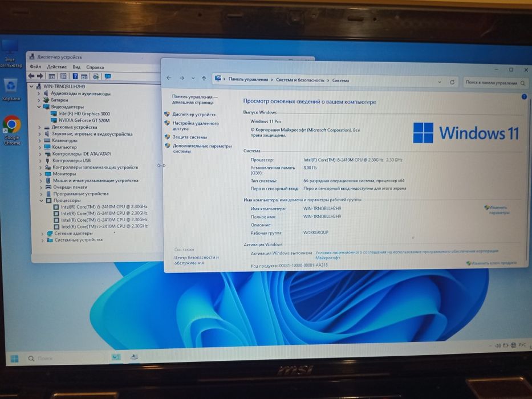Image resolution: width=532 pixels, height=399 pixels.
Task: Open the Действие menu in Device Manager
Action: [56, 67]
